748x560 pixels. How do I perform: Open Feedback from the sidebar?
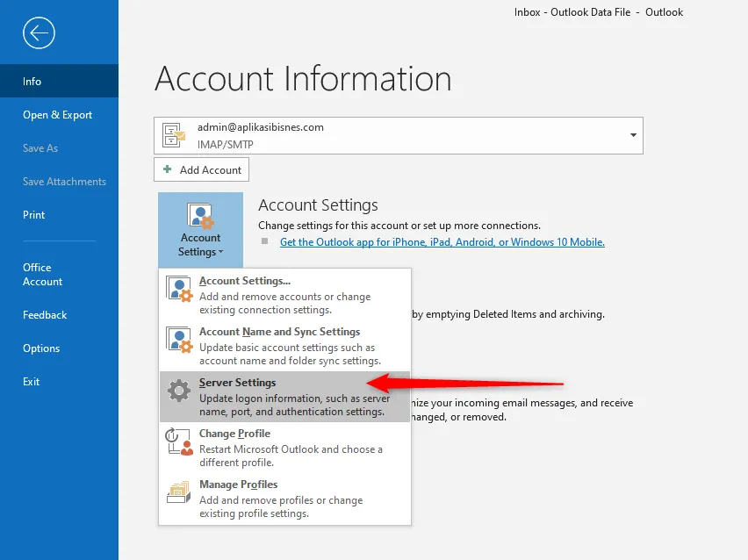59,315
